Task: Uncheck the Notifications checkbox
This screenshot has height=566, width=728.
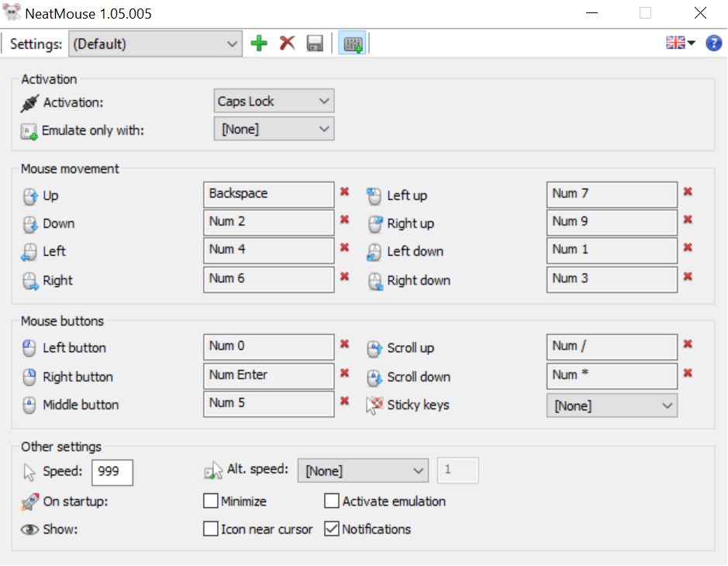Action: coord(332,529)
